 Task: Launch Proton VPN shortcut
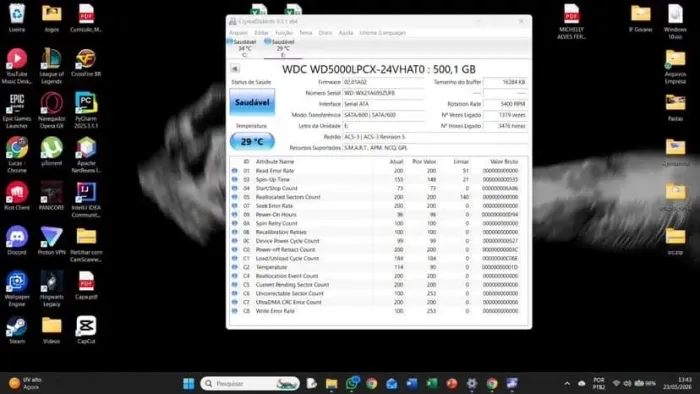point(52,241)
